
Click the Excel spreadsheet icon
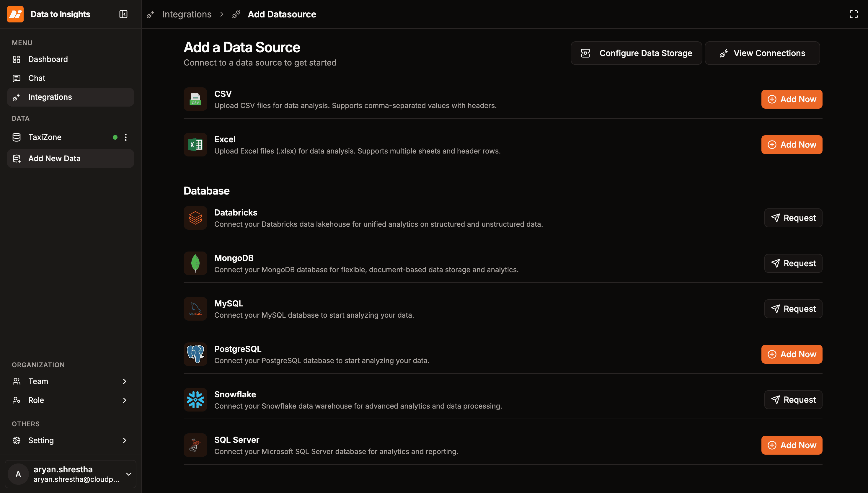pyautogui.click(x=195, y=145)
